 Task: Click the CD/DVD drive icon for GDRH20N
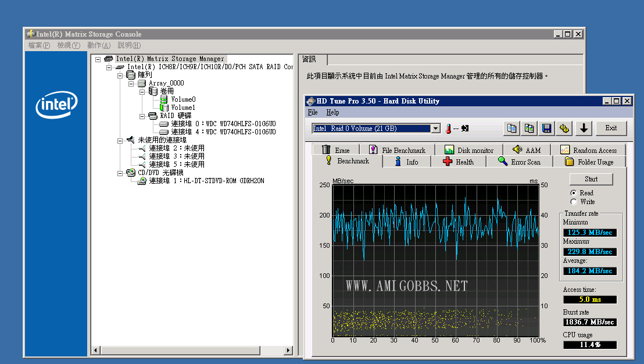(x=142, y=181)
